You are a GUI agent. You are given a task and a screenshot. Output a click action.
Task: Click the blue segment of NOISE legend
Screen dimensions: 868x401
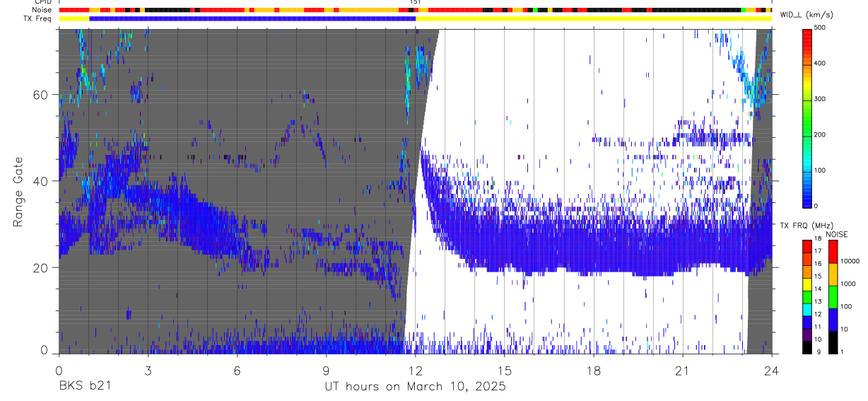point(833,320)
